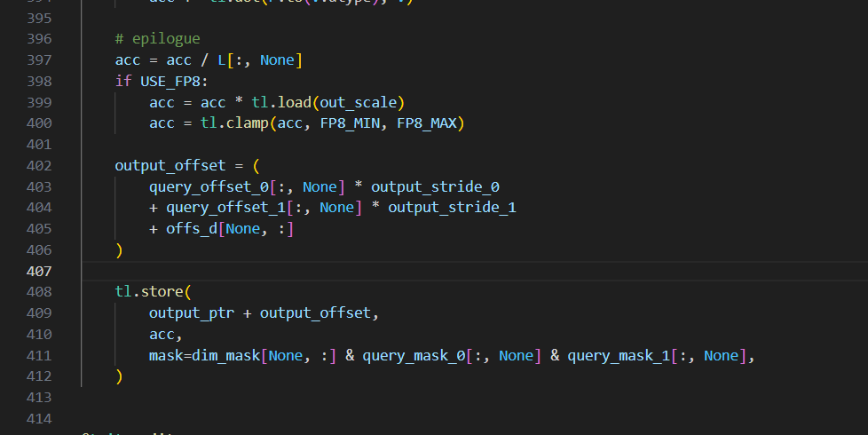868x435 pixels.
Task: Click line number 398 in the gutter
Action: point(39,82)
